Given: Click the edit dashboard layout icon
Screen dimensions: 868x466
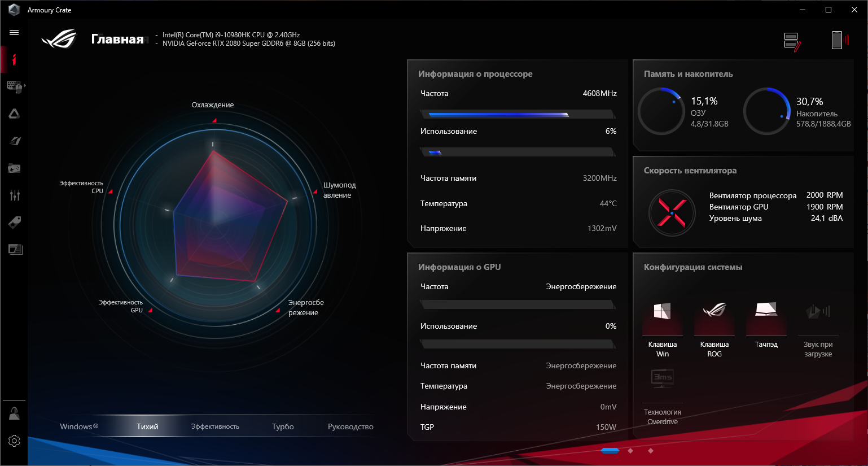Looking at the screenshot, I should [792, 42].
